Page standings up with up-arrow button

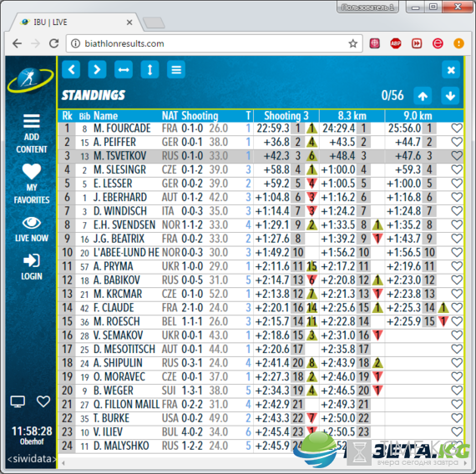pos(423,96)
